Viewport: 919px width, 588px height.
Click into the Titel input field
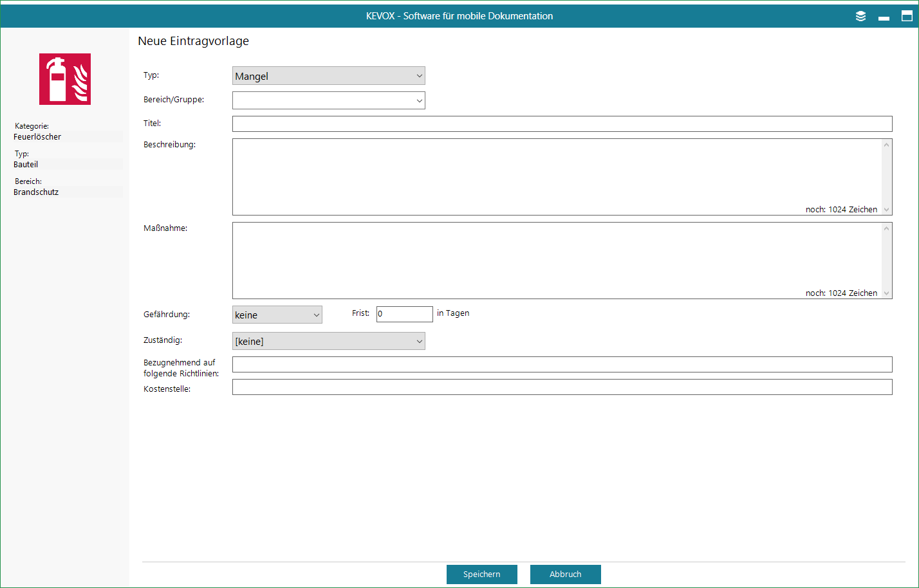(x=562, y=124)
